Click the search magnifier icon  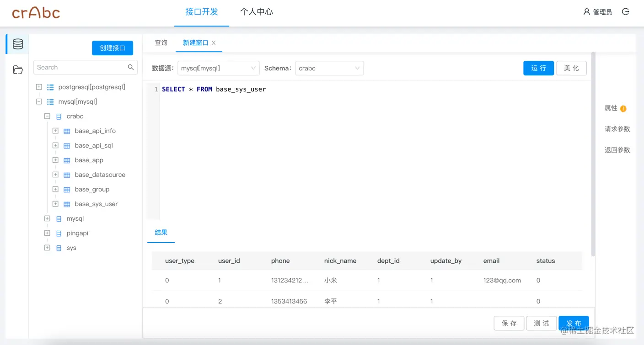[131, 67]
